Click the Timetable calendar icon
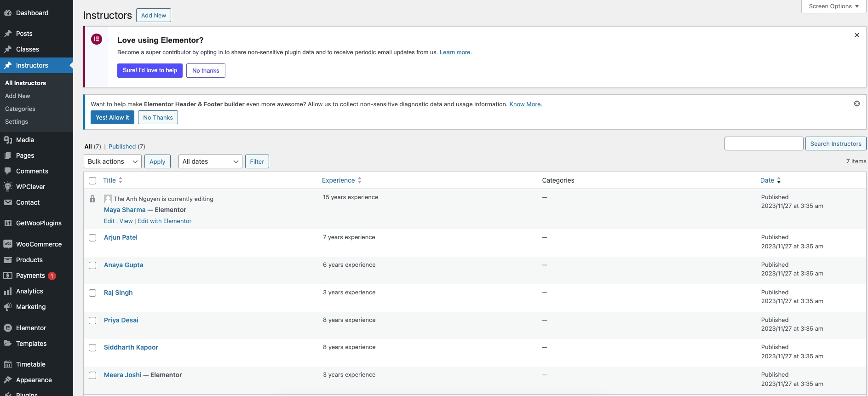Screen dimensions: 868x396 tap(8, 364)
